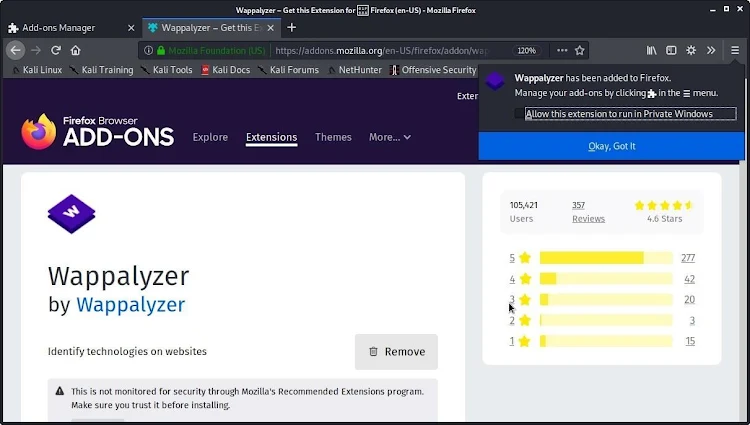Open the Kali Forums bookmark
This screenshot has height=425, width=750.
[288, 70]
